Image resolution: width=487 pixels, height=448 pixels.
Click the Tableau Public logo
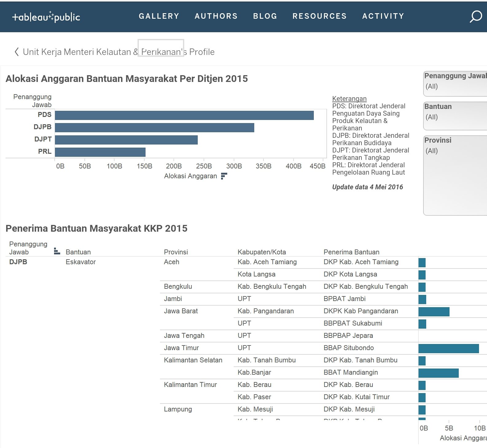tap(46, 17)
